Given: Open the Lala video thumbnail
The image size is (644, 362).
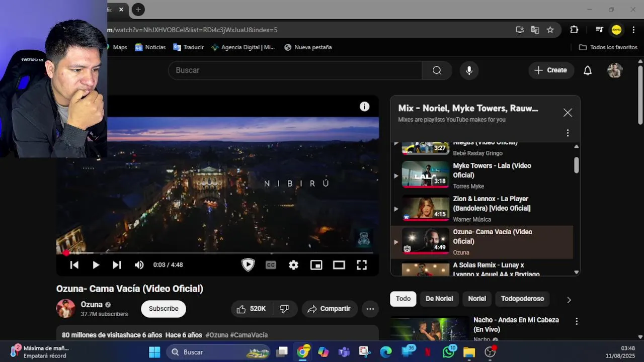Looking at the screenshot, I should click(425, 174).
